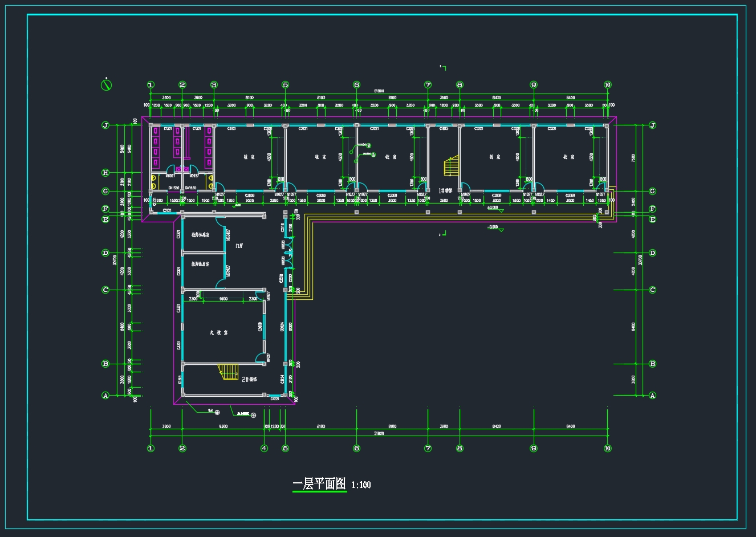This screenshot has height=537, width=756.
Task: Select grid axis bubble 4 at bottom
Action: click(264, 448)
